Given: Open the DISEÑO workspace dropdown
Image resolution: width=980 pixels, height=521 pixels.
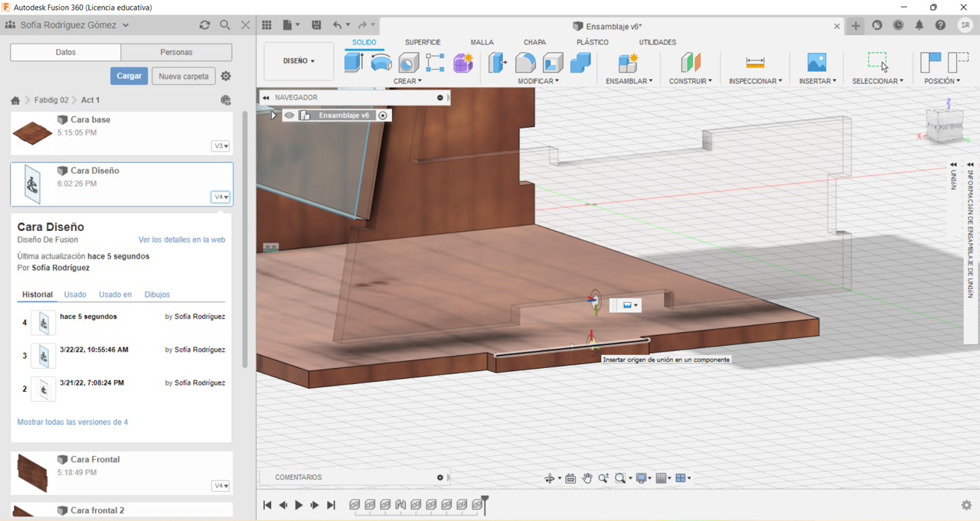Looking at the screenshot, I should tap(299, 61).
